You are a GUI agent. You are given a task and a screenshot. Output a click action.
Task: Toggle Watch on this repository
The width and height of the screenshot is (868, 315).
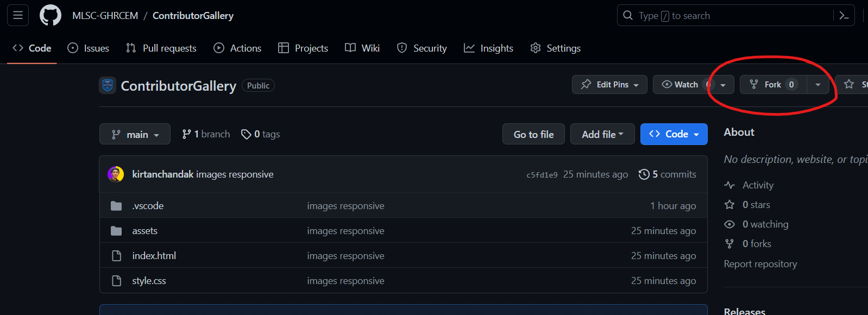[681, 85]
